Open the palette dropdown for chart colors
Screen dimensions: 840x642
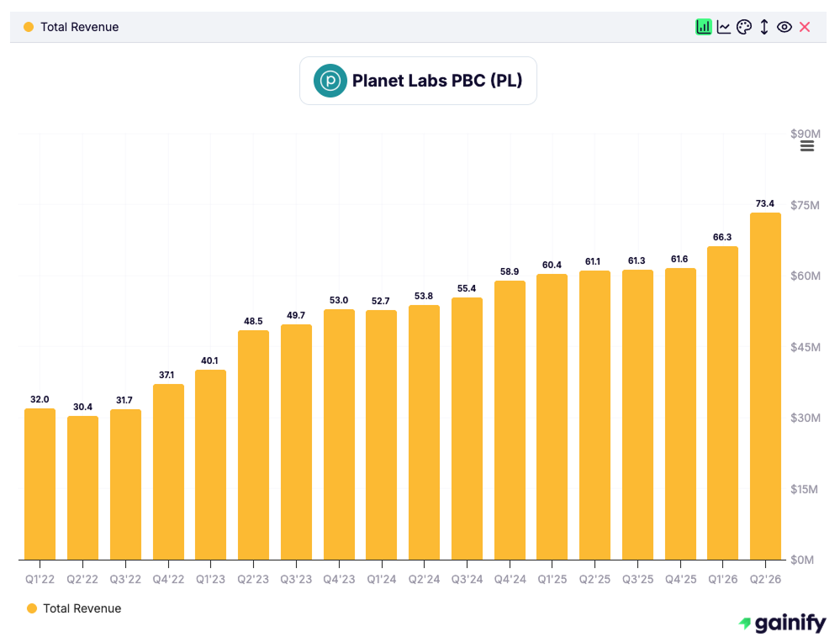coord(744,26)
